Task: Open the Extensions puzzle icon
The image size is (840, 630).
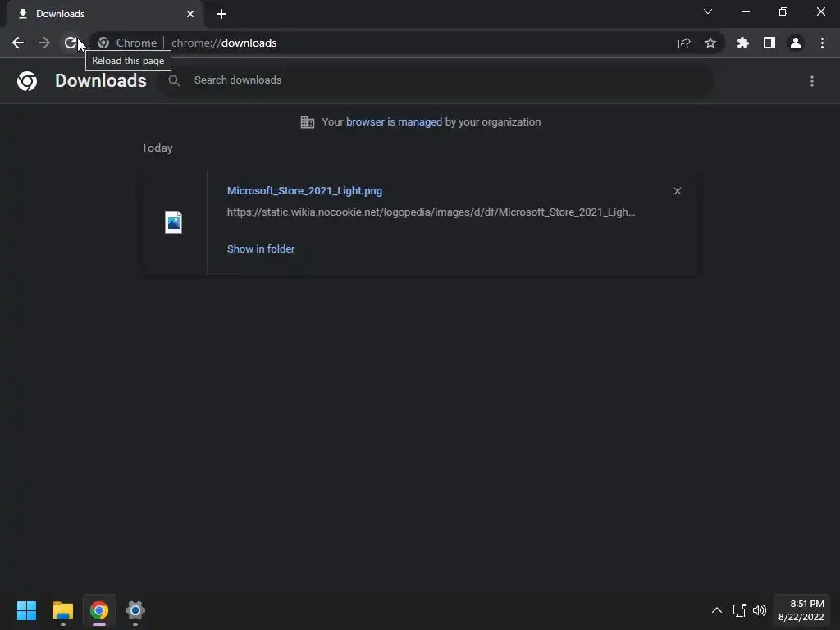Action: click(x=743, y=43)
